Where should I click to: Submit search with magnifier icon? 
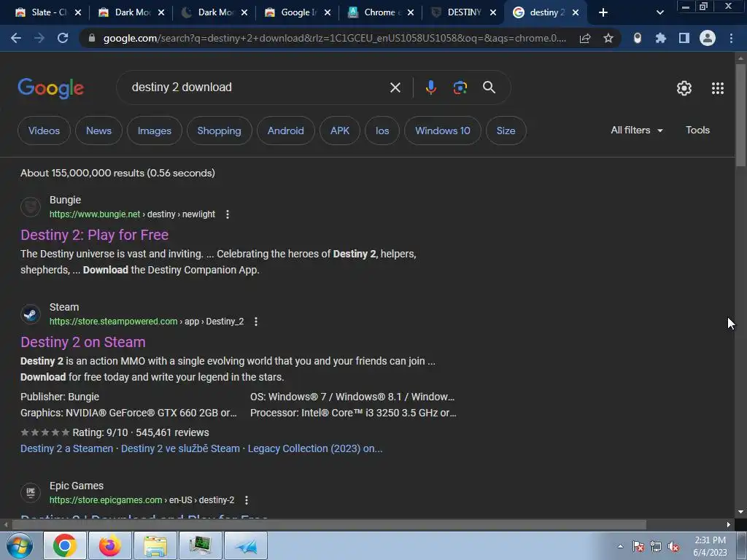point(489,87)
